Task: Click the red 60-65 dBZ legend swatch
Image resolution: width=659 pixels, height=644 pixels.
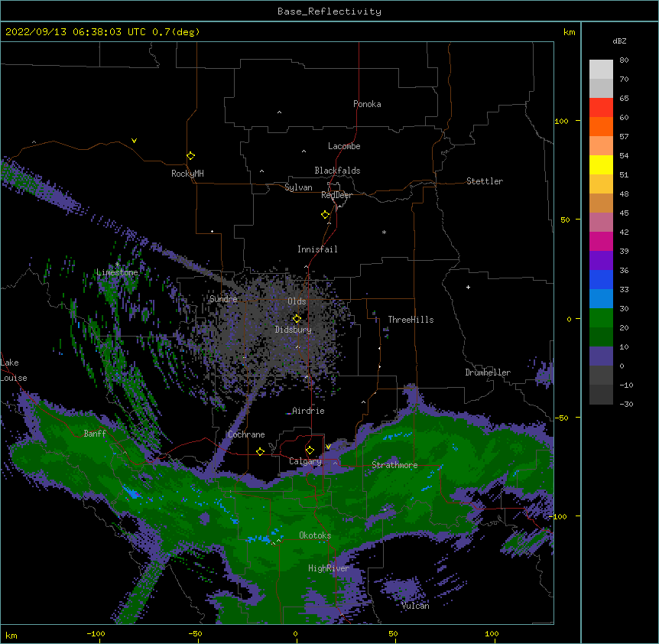Action: coord(601,108)
